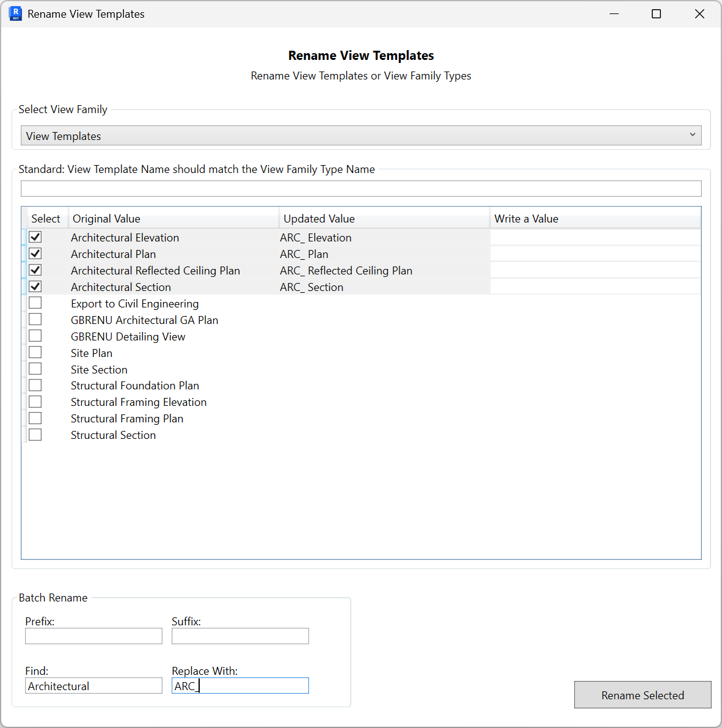Select the Export to Civil Engineering checkbox

35,302
